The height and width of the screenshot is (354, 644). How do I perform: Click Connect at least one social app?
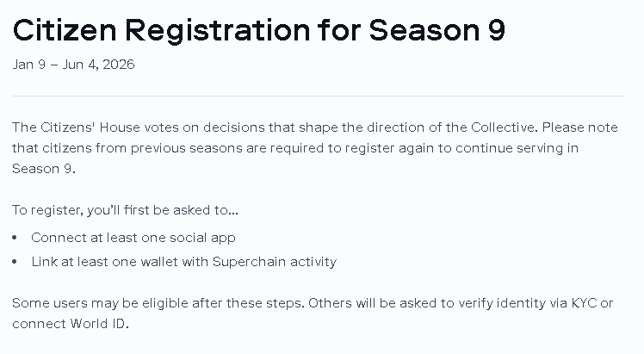pos(133,238)
